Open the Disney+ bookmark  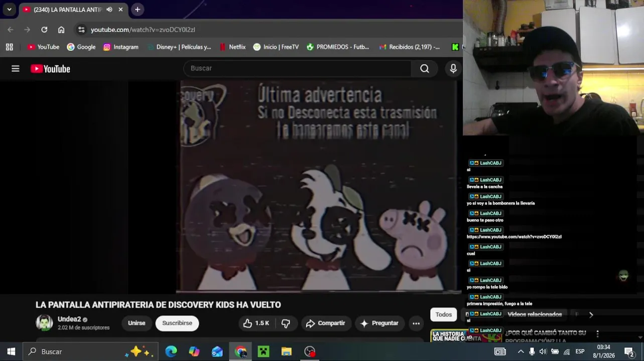click(179, 47)
